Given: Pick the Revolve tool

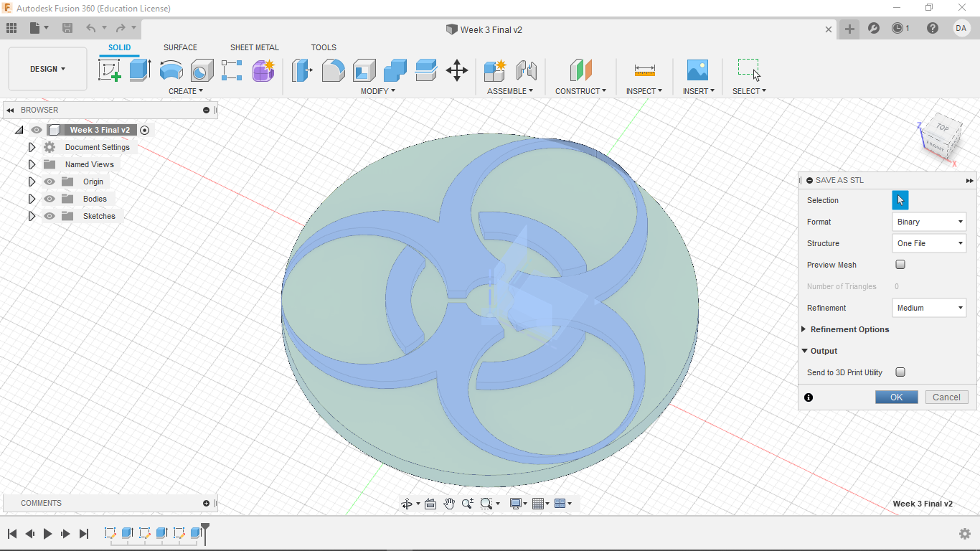Looking at the screenshot, I should [171, 70].
